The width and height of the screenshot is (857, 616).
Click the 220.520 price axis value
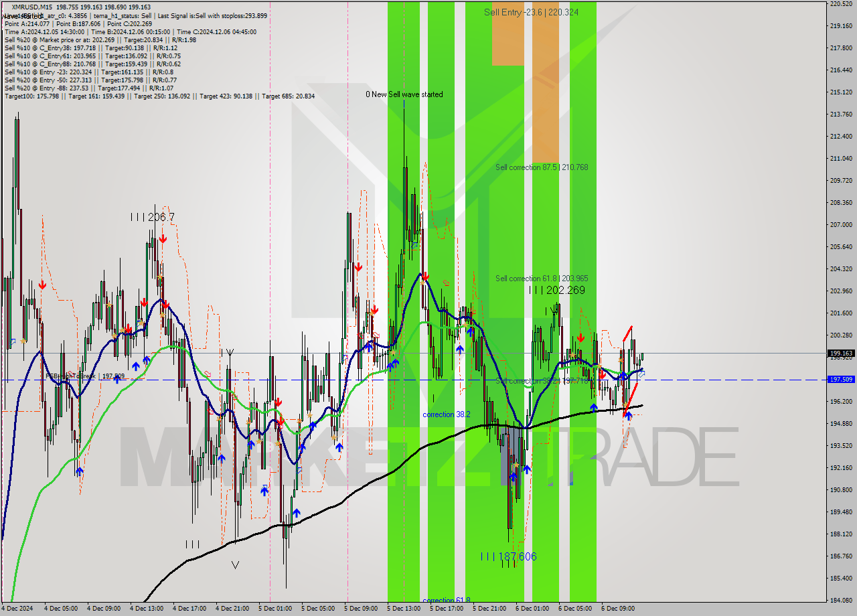[x=841, y=4]
